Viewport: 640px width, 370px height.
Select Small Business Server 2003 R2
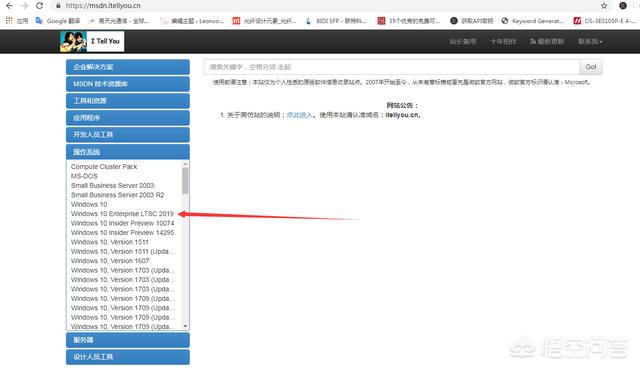click(x=118, y=195)
